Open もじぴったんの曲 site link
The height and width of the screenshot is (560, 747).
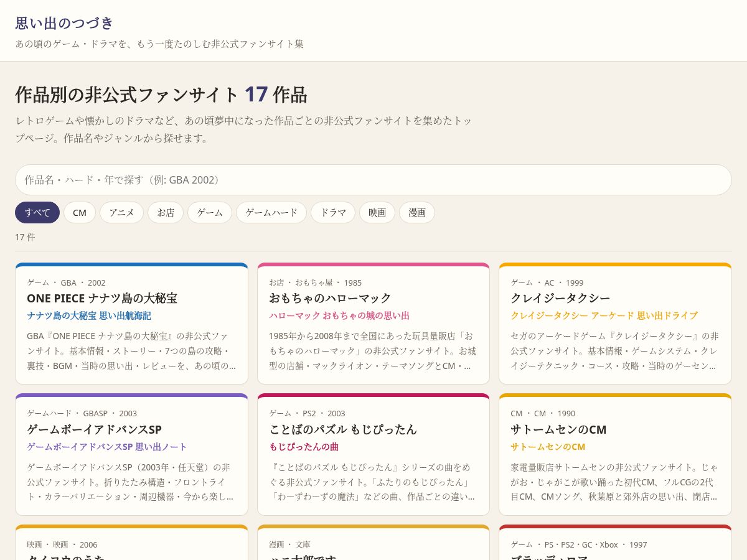(x=304, y=447)
